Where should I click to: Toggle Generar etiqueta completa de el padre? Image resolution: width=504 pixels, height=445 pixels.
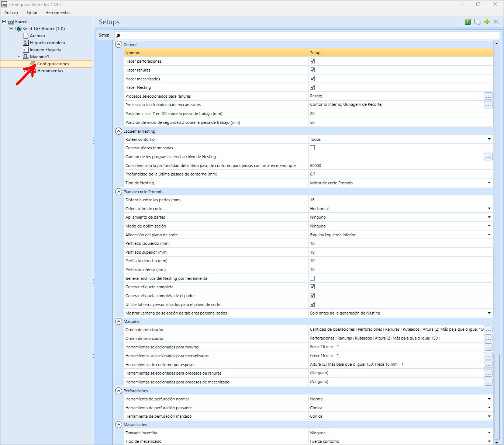pyautogui.click(x=313, y=296)
